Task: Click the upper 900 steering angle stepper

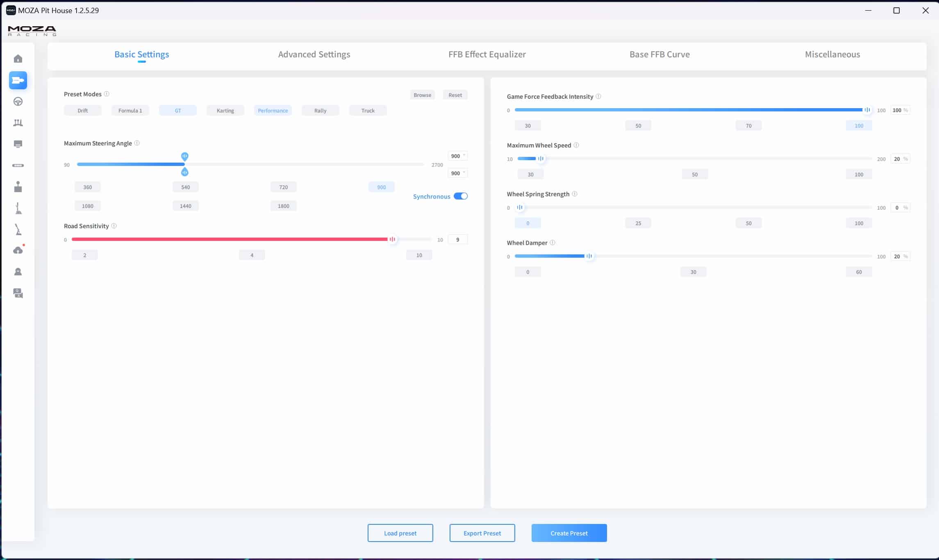Action: [457, 156]
